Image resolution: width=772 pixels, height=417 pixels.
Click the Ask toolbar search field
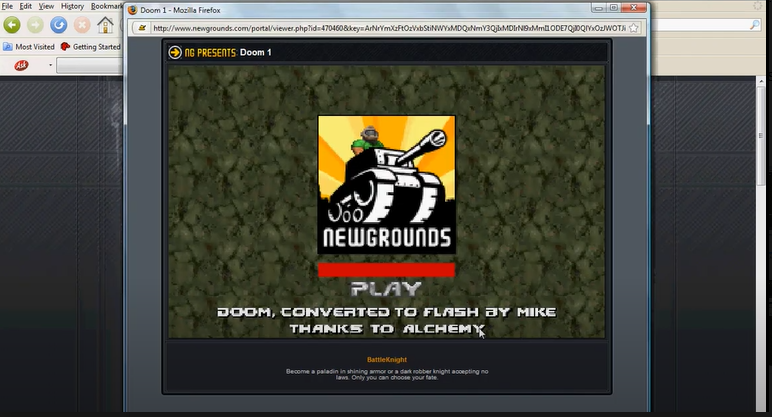[x=90, y=65]
